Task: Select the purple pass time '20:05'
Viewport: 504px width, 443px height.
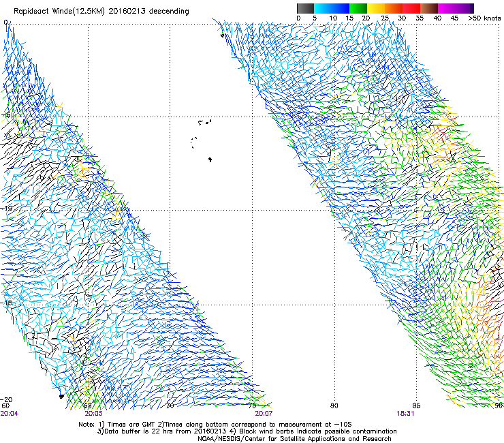Action: (x=93, y=414)
